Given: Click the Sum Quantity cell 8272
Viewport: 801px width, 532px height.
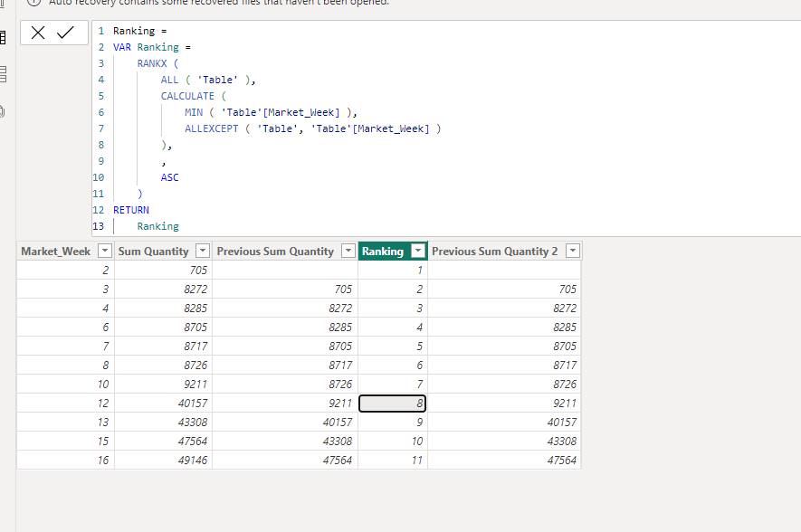Looking at the screenshot, I should coord(164,289).
